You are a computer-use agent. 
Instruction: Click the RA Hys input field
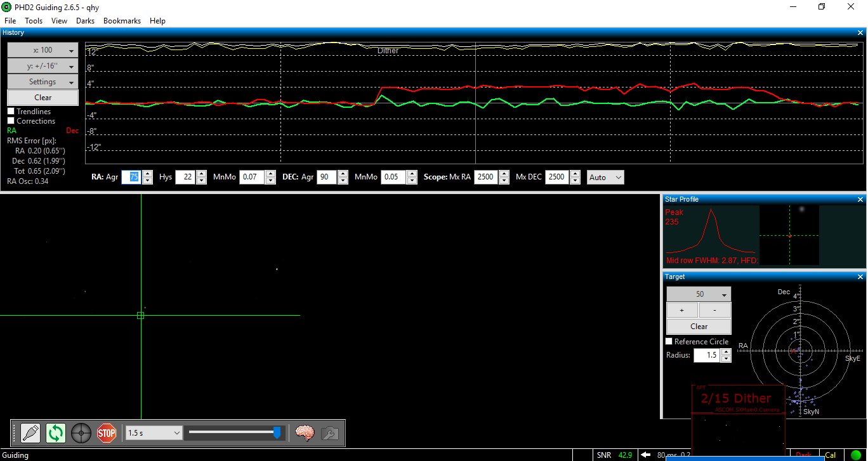(x=185, y=178)
